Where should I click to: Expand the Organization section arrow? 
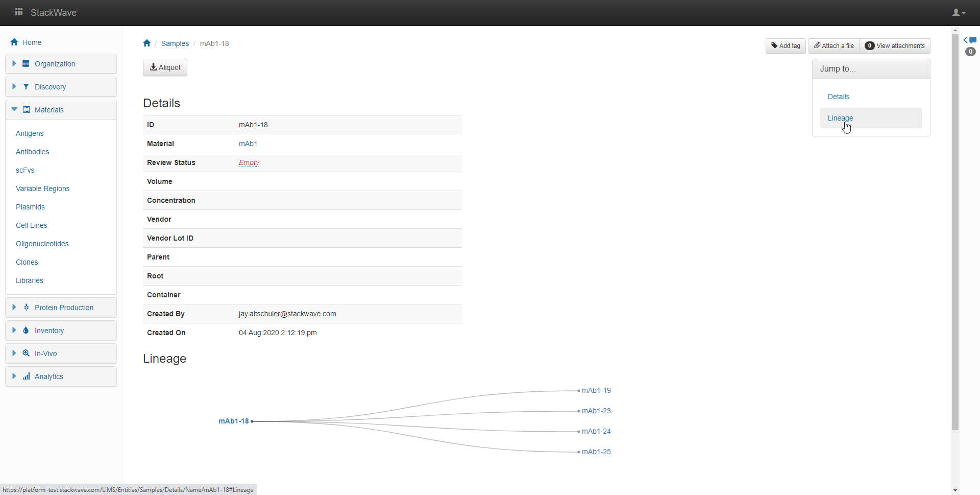coord(14,64)
